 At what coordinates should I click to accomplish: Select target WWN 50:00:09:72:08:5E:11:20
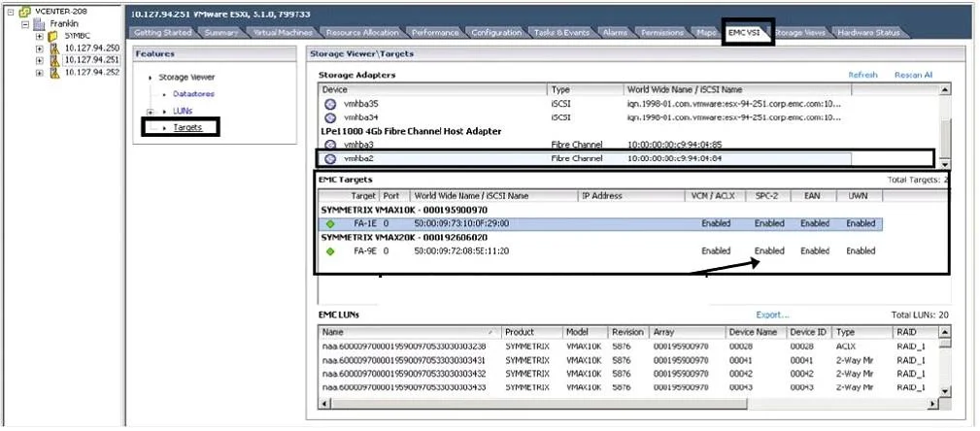461,251
